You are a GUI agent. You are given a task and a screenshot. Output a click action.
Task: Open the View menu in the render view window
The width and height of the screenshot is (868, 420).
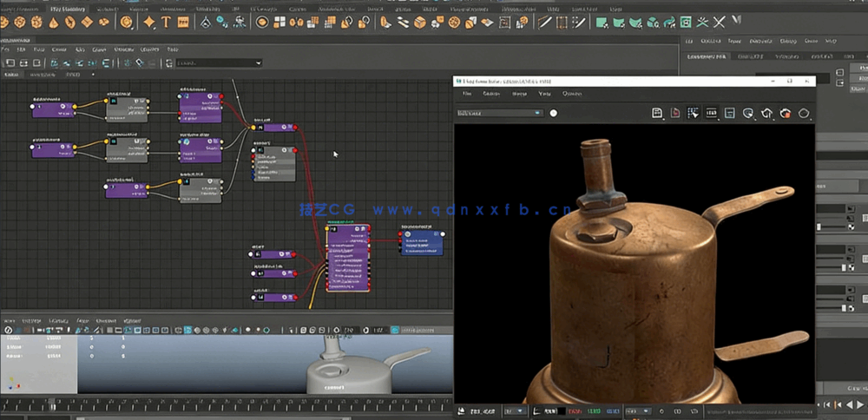point(545,94)
